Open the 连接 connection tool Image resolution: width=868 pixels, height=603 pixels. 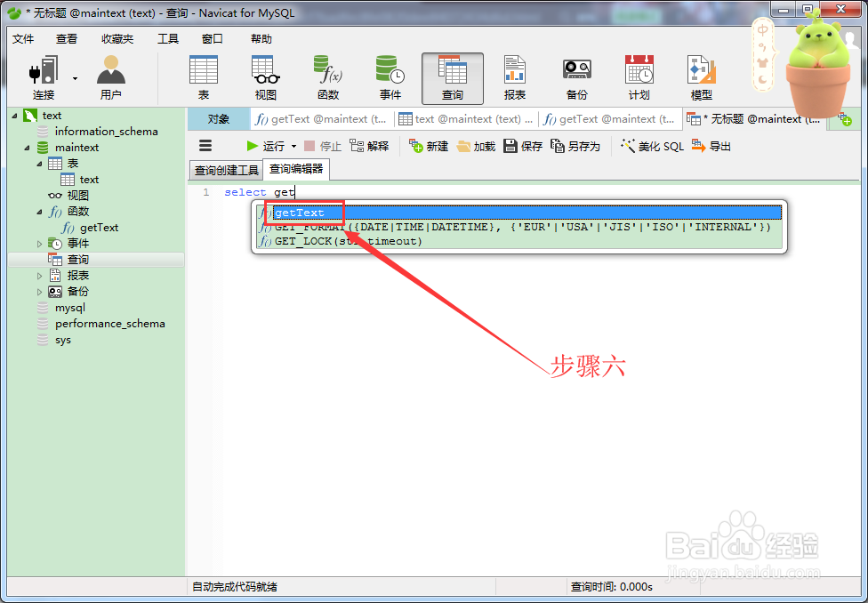(44, 77)
